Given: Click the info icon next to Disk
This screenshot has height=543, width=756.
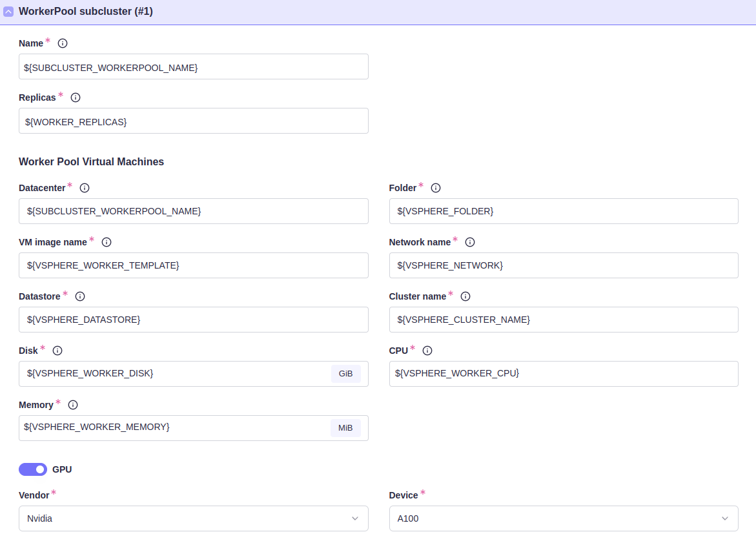Looking at the screenshot, I should [57, 351].
